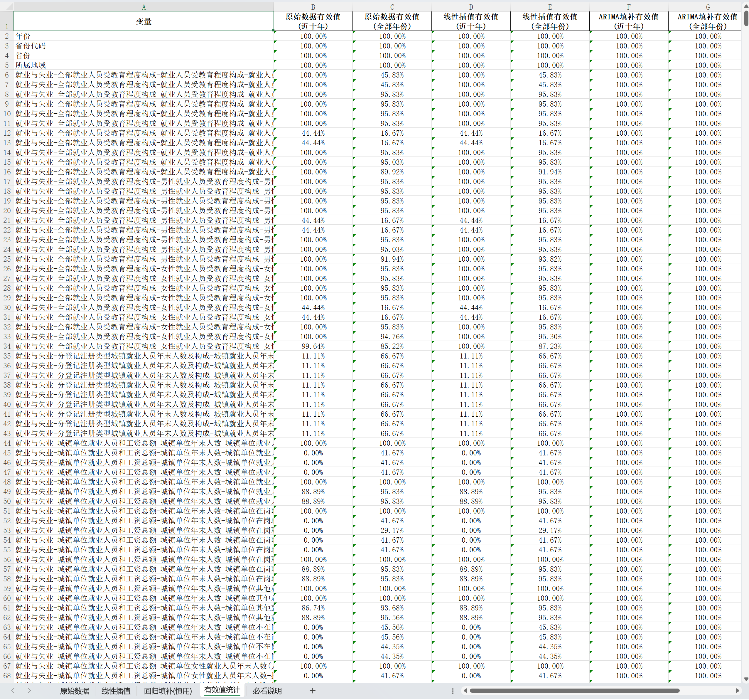Select column A header

pyautogui.click(x=144, y=7)
